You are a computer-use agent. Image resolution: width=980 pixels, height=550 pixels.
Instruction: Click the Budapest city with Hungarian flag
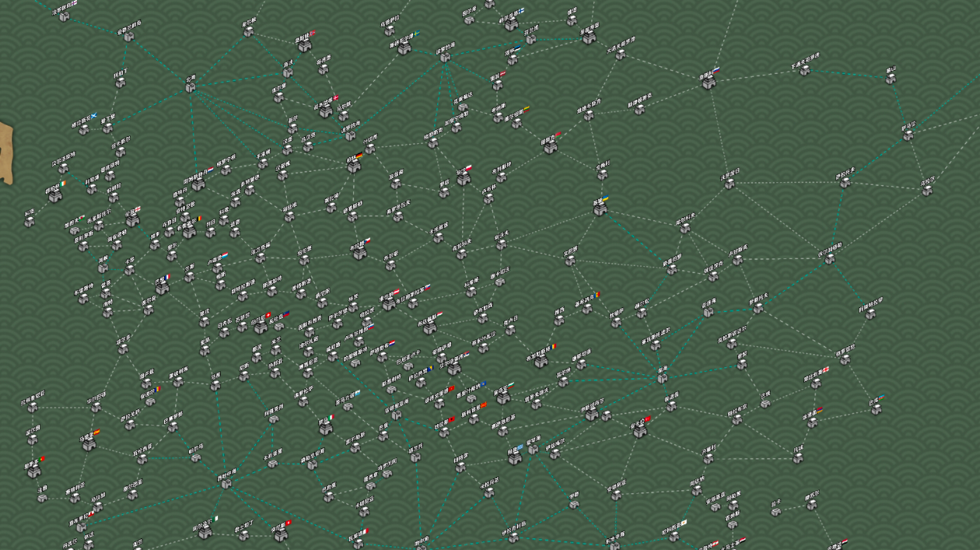pyautogui.click(x=429, y=327)
